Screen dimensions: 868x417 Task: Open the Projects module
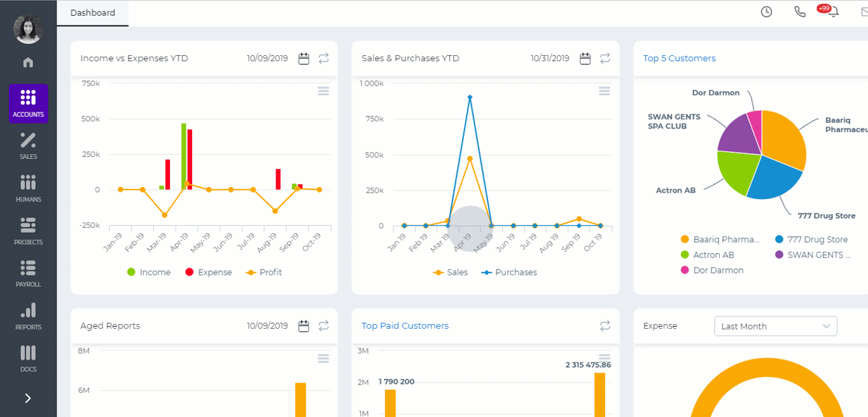(28, 231)
